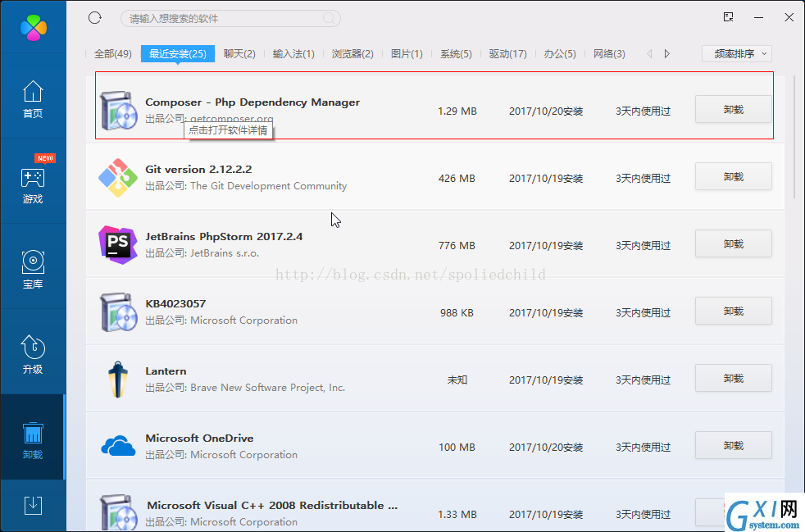Click the Git version 2.12.2.2 title
805x532 pixels.
click(x=198, y=169)
